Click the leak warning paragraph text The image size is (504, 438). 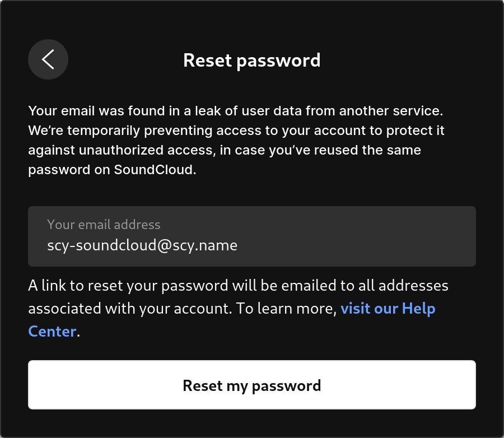tap(236, 140)
